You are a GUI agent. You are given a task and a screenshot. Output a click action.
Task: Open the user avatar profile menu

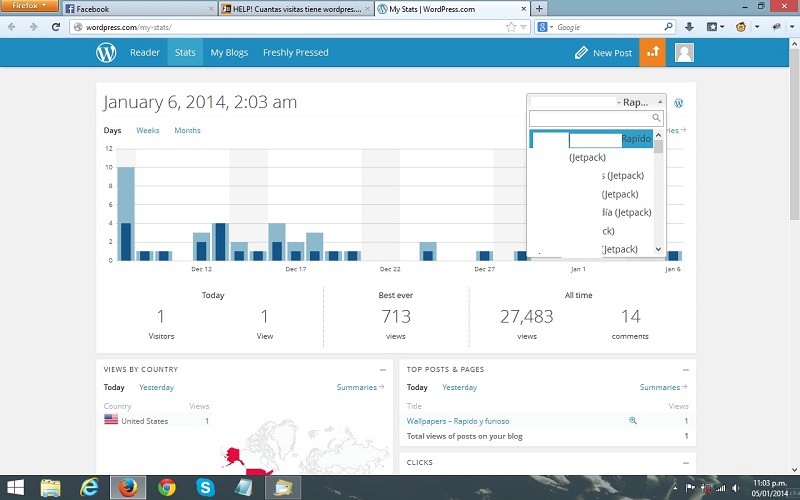[684, 53]
